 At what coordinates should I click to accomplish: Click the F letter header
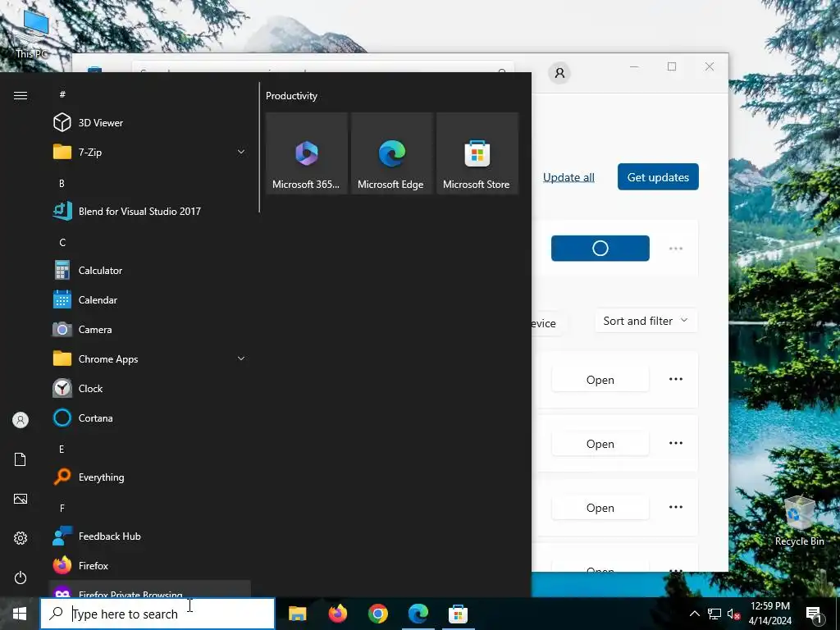click(x=62, y=508)
